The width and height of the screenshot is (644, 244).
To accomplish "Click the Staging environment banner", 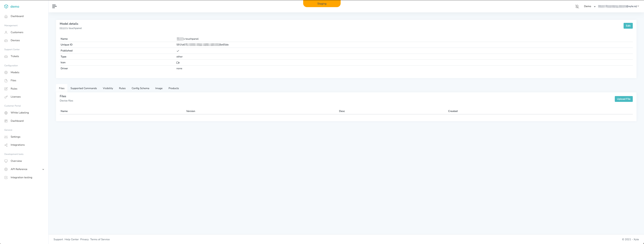I will point(322,4).
